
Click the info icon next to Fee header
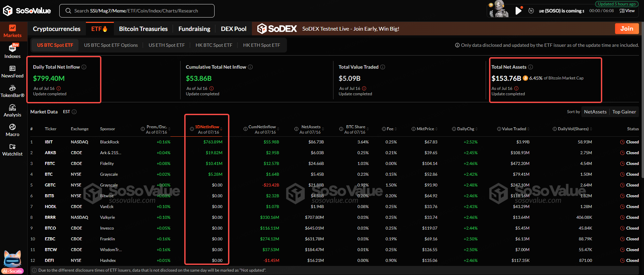tap(384, 129)
